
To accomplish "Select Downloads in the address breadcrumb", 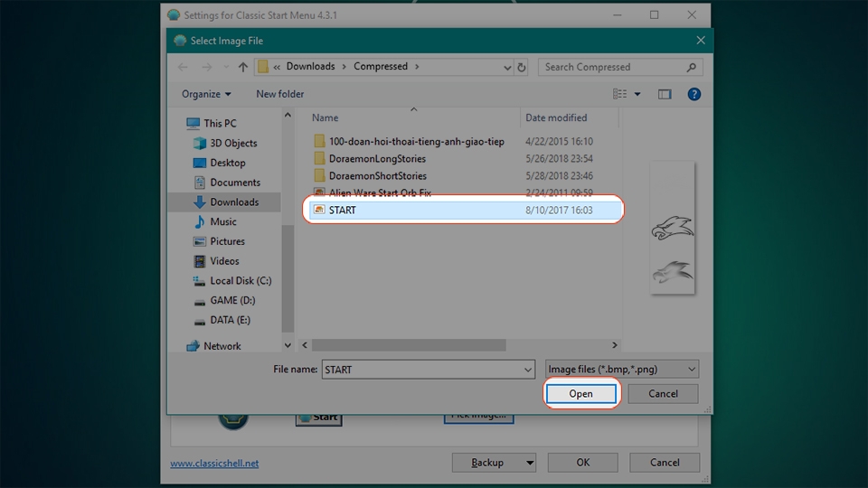I will 310,66.
